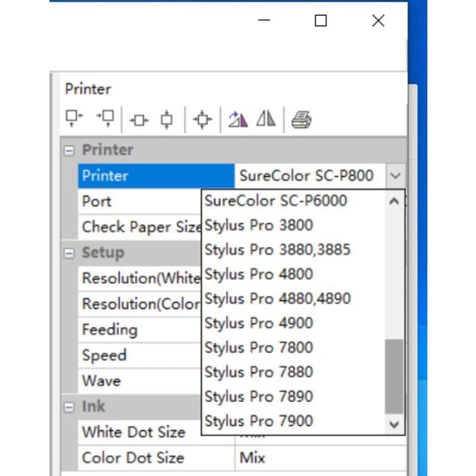Collapse the Setup section

(x=70, y=253)
